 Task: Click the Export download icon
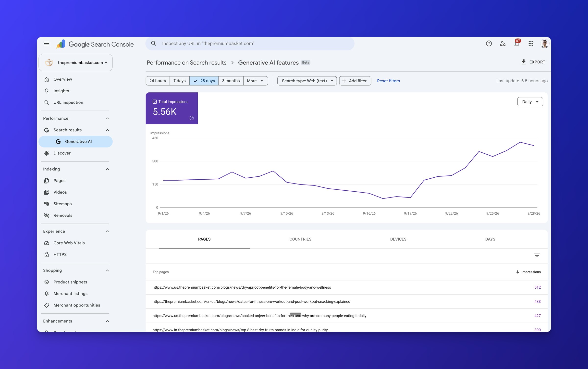[524, 62]
